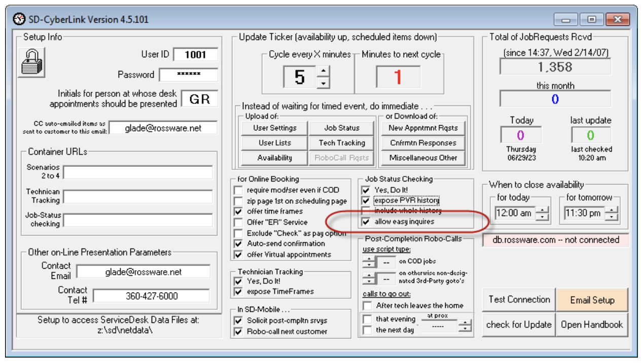The image size is (644, 363).
Task: Toggle 'allow easy inquires' checkbox
Action: pyautogui.click(x=366, y=222)
